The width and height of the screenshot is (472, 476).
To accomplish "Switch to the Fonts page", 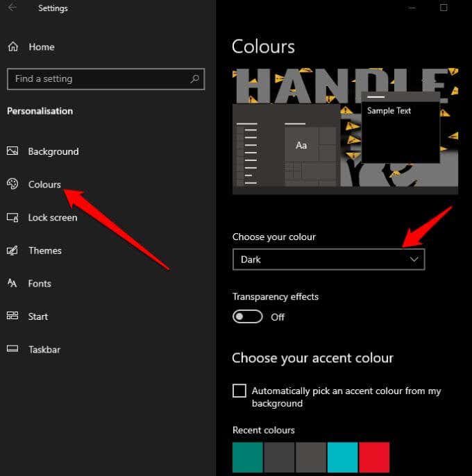I will coord(40,284).
